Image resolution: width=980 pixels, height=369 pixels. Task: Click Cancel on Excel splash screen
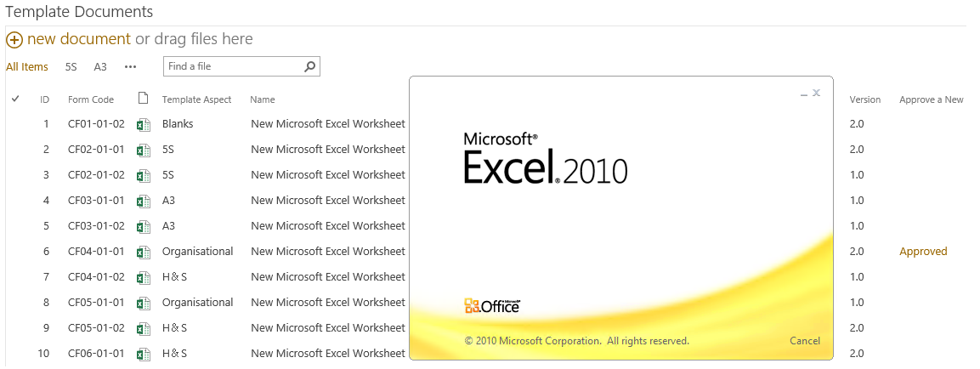(x=804, y=341)
